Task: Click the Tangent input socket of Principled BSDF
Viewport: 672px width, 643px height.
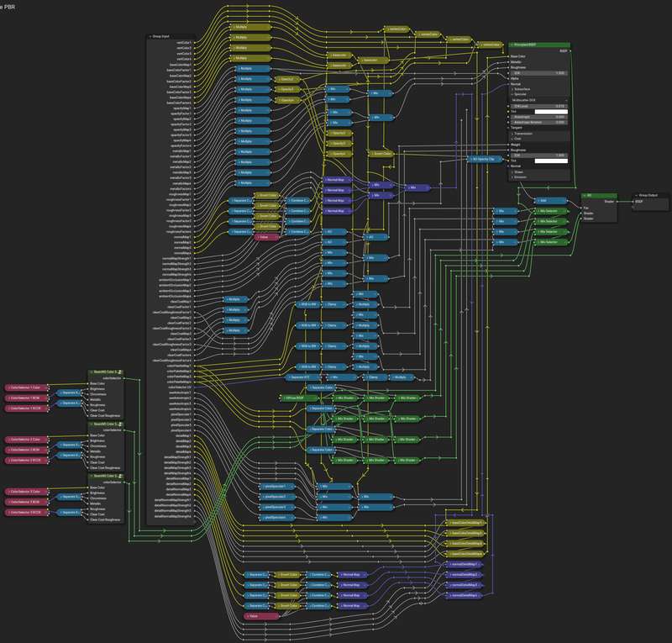Action: (x=508, y=128)
